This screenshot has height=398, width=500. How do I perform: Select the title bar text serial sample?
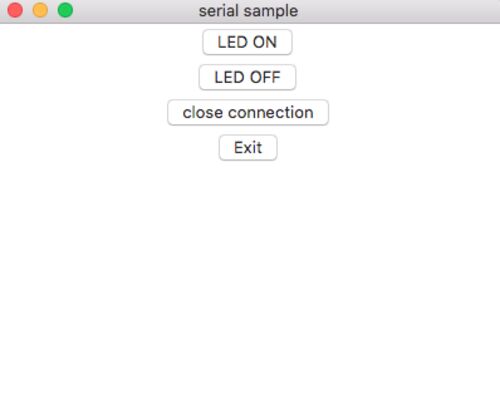click(x=248, y=11)
